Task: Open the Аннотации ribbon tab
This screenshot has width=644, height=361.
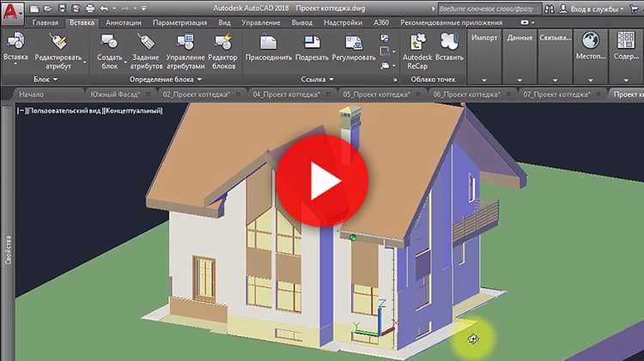Action: (123, 23)
